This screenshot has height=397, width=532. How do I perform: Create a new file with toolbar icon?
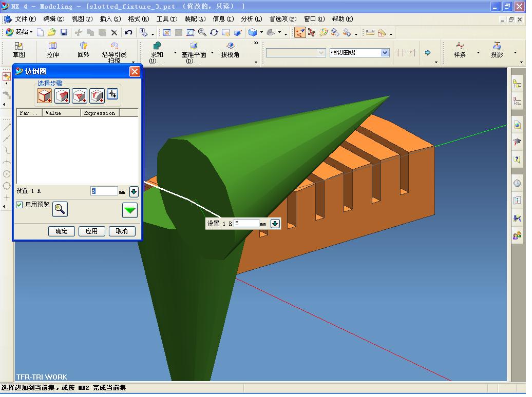(x=41, y=32)
